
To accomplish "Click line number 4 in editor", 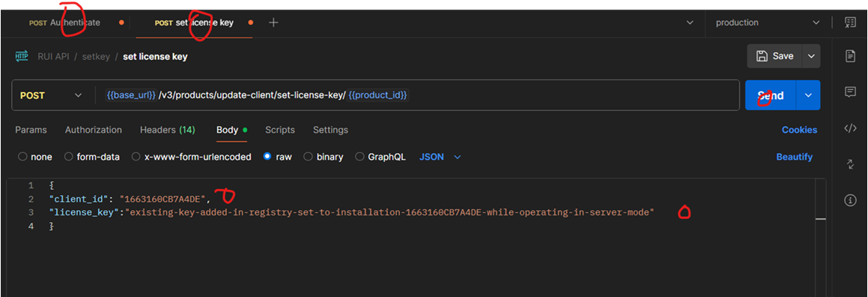I will point(31,226).
